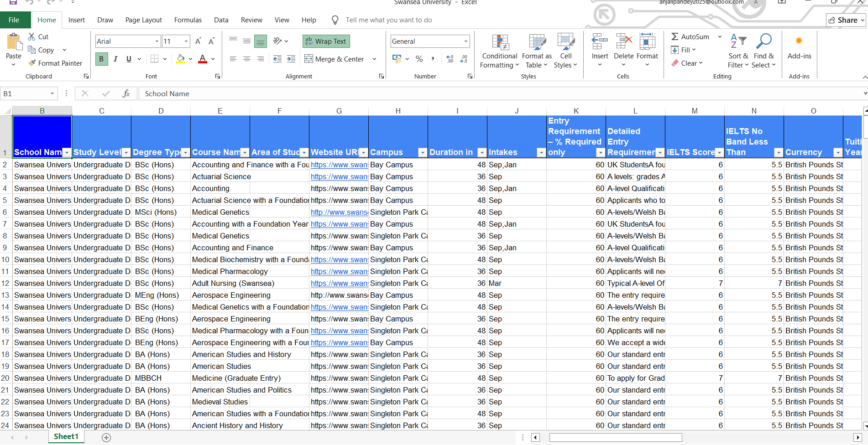Apply percent style number format
The image size is (868, 445).
[x=419, y=59]
